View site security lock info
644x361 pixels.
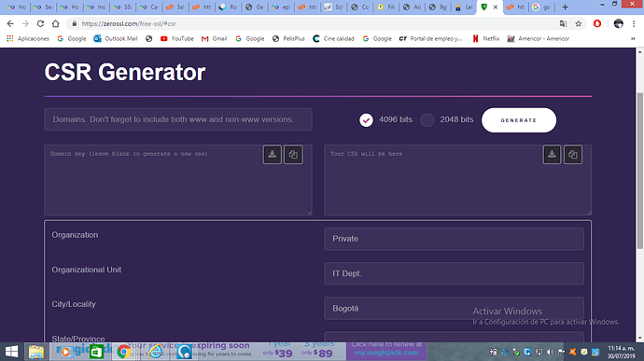(75, 24)
